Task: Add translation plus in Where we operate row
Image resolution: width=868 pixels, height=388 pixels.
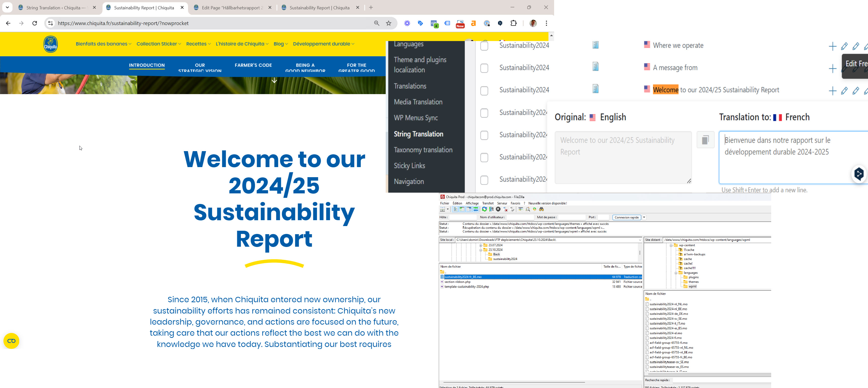Action: click(x=832, y=46)
